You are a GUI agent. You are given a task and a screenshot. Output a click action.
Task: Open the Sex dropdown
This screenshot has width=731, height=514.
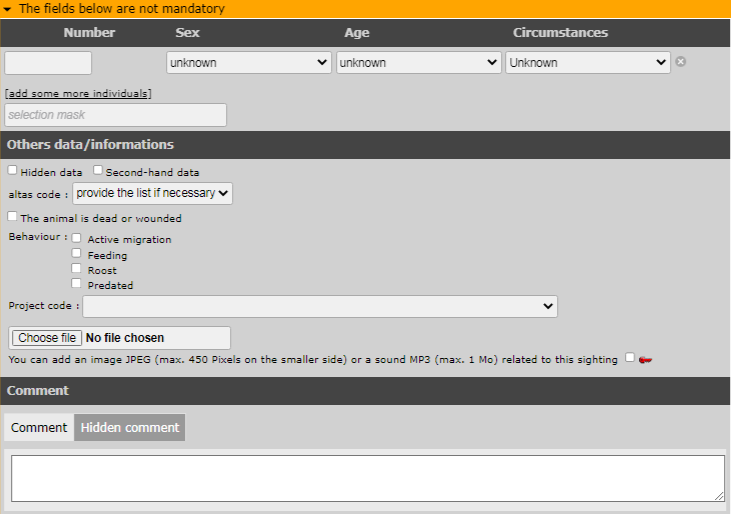[x=248, y=62]
